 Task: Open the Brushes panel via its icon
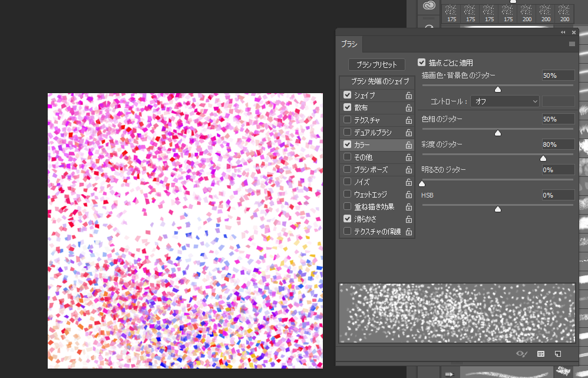(540, 354)
